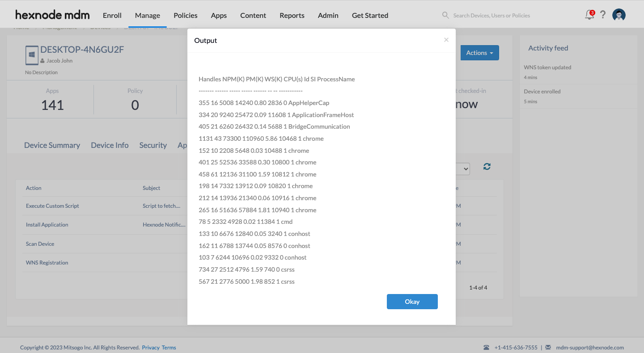Click the Apps count 141
This screenshot has width=644, height=353.
coord(52,105)
